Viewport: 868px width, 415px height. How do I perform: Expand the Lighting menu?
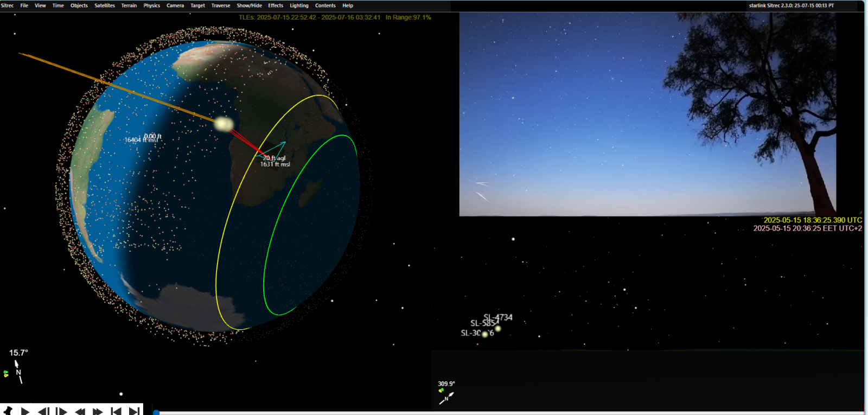tap(299, 5)
